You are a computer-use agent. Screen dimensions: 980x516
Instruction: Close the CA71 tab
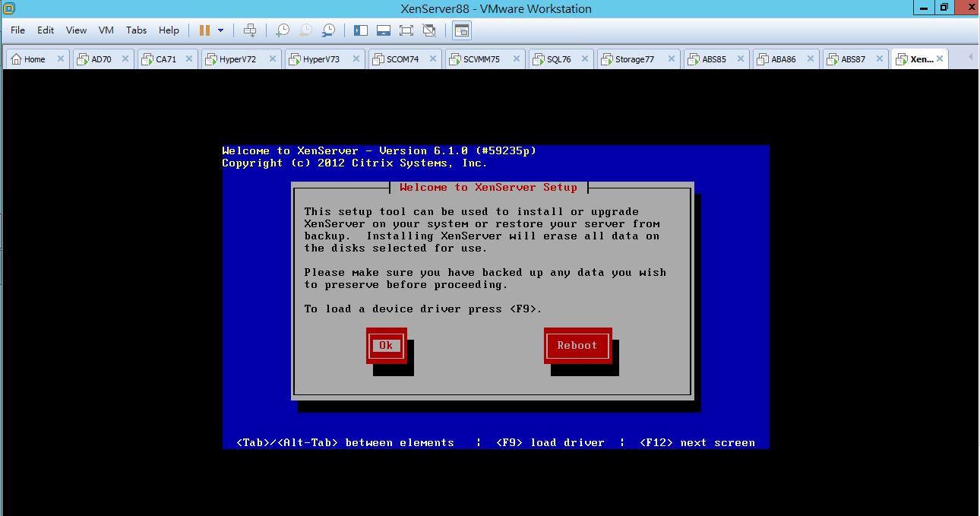(x=189, y=59)
